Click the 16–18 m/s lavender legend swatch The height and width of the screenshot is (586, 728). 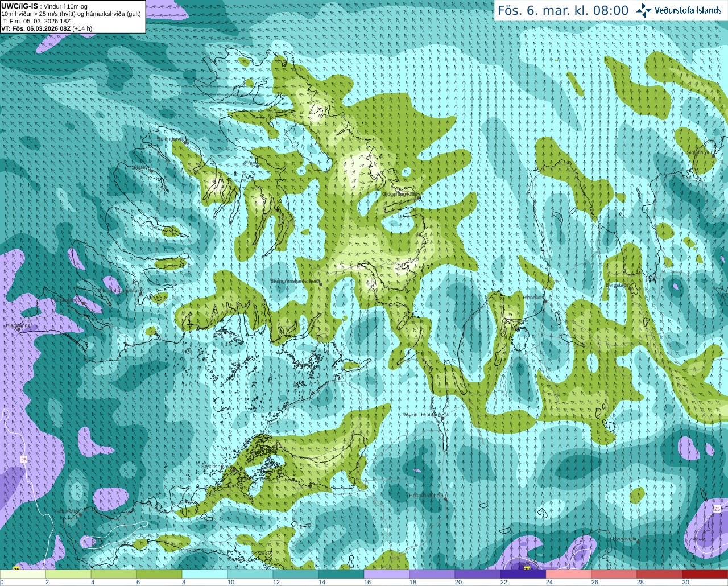click(387, 574)
